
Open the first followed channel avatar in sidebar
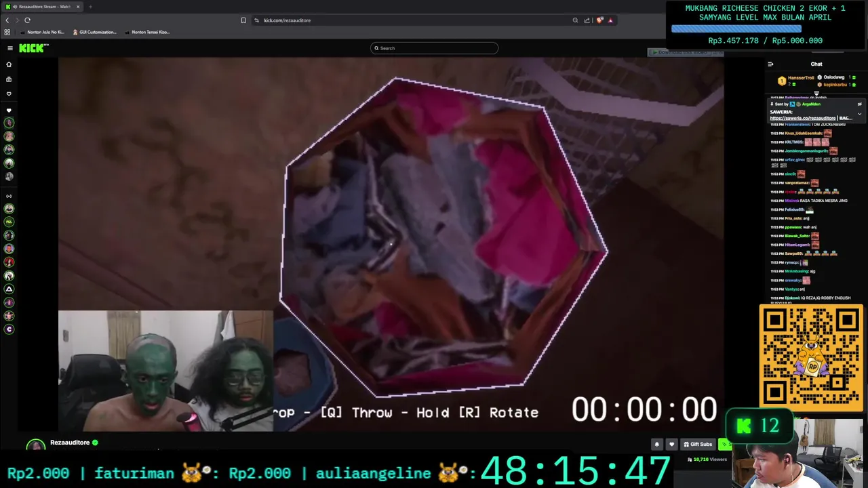click(x=9, y=123)
